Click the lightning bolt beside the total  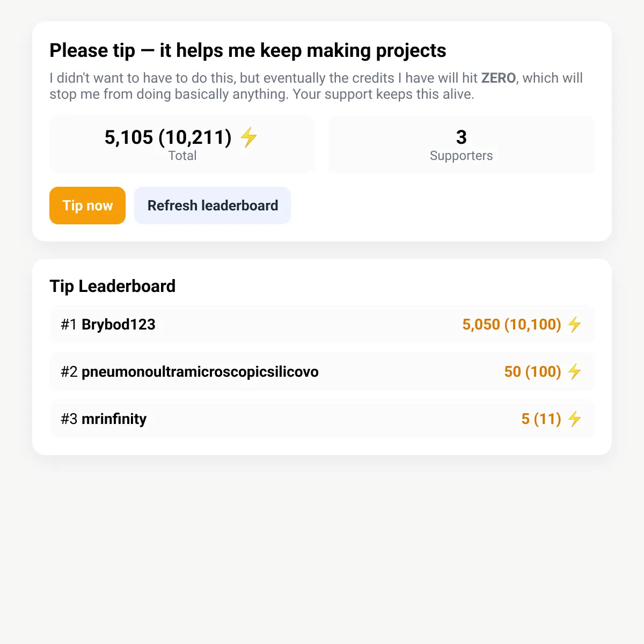(248, 137)
